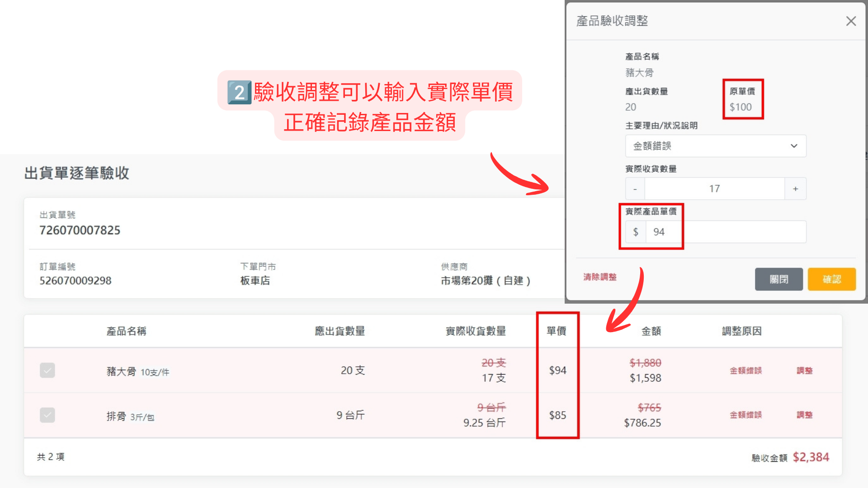Toggle the checkbox for 豬大骨 row
Viewport: 868px width, 488px height.
(47, 371)
